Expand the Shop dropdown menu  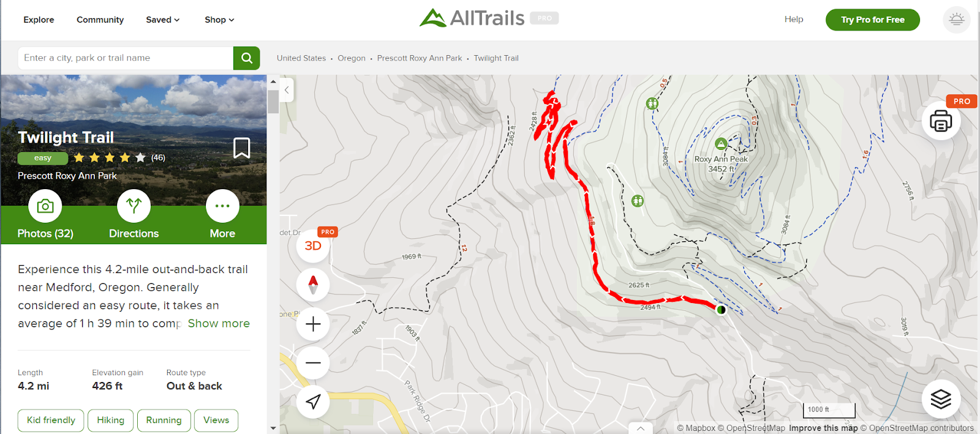(x=219, y=20)
